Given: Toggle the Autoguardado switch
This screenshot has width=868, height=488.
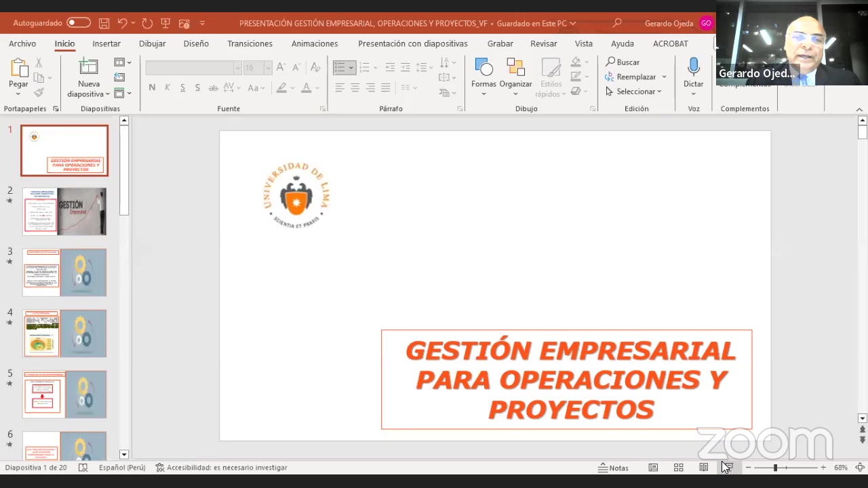Looking at the screenshot, I should coord(79,22).
